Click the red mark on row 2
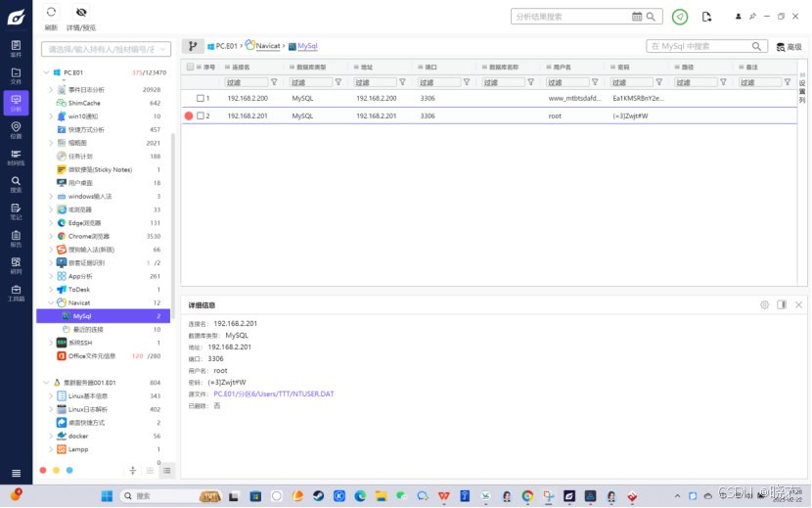Image resolution: width=812 pixels, height=508 pixels. [189, 116]
